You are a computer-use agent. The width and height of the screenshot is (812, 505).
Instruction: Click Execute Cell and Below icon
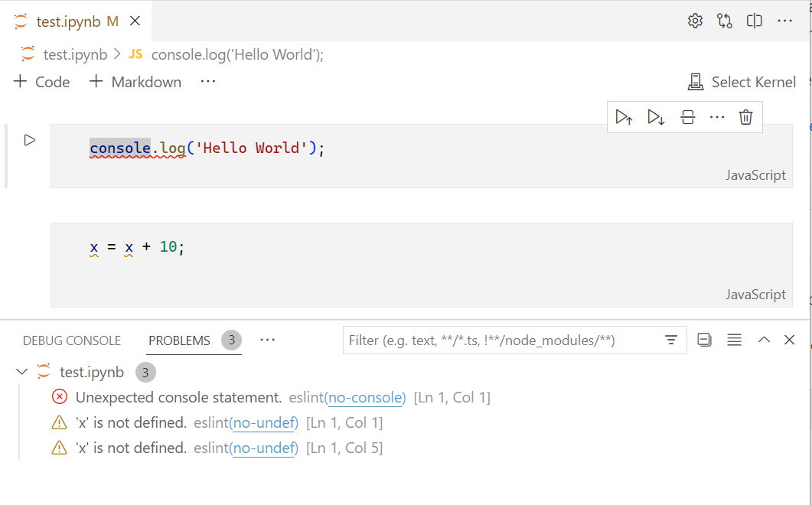(656, 117)
